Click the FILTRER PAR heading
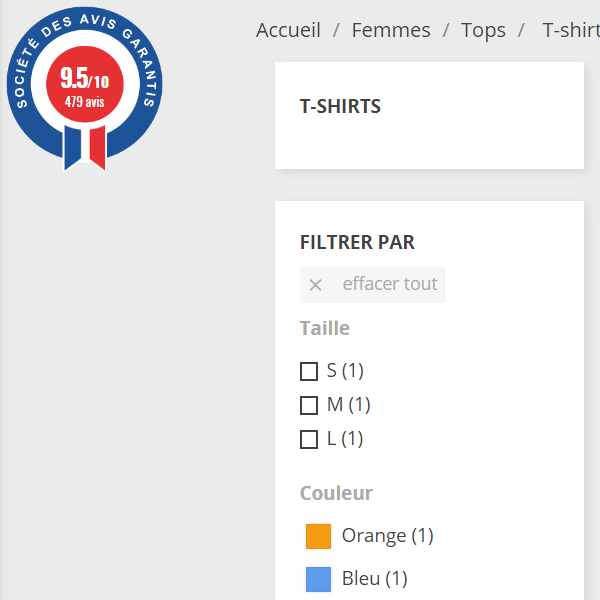Viewport: 600px width, 600px height. 357,242
